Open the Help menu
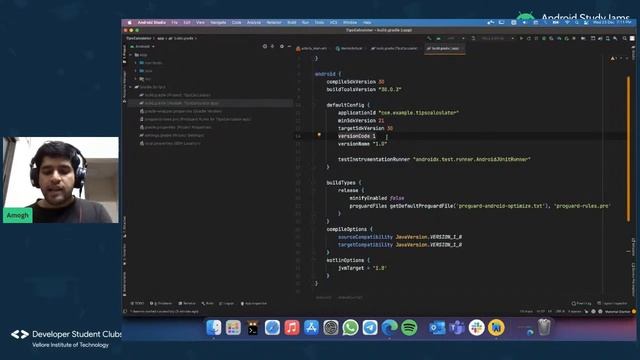This screenshot has height=360, width=640. [x=367, y=22]
